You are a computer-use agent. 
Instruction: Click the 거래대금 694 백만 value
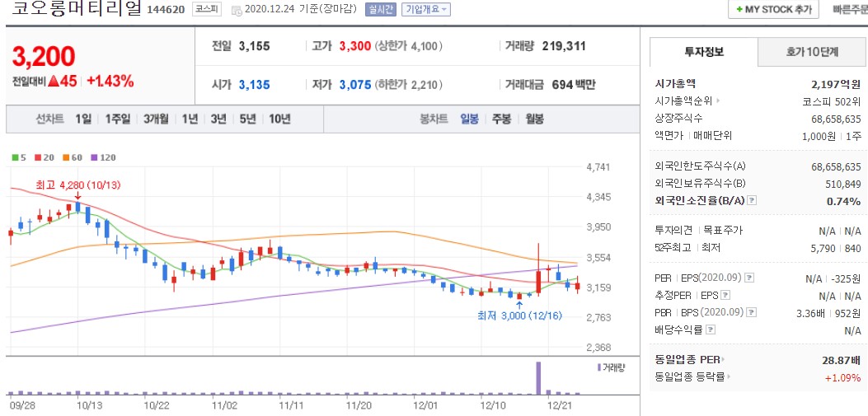click(x=574, y=85)
